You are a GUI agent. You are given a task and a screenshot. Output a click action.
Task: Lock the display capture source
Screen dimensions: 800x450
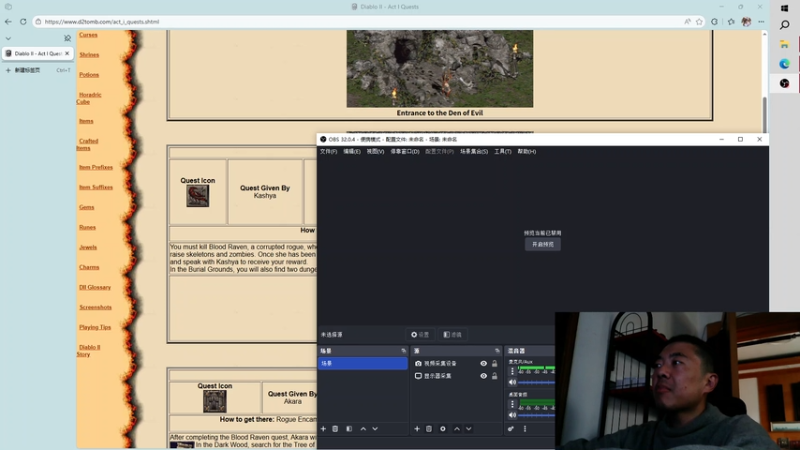click(x=494, y=376)
